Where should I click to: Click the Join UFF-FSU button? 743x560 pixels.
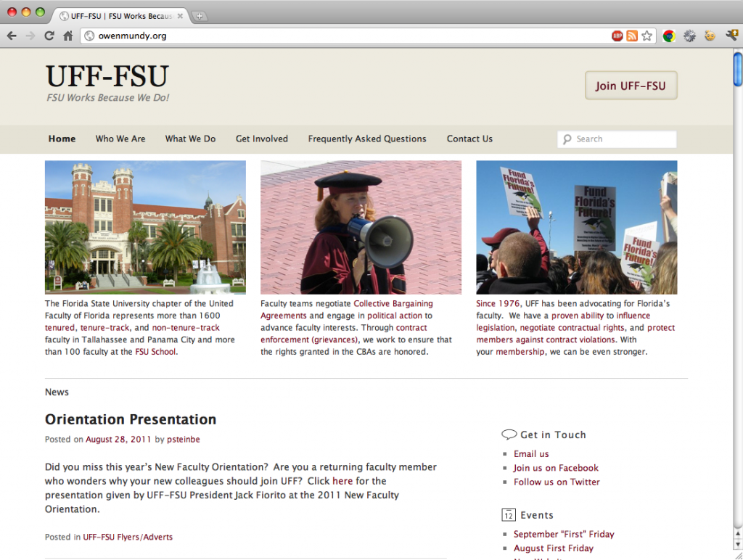click(x=631, y=86)
